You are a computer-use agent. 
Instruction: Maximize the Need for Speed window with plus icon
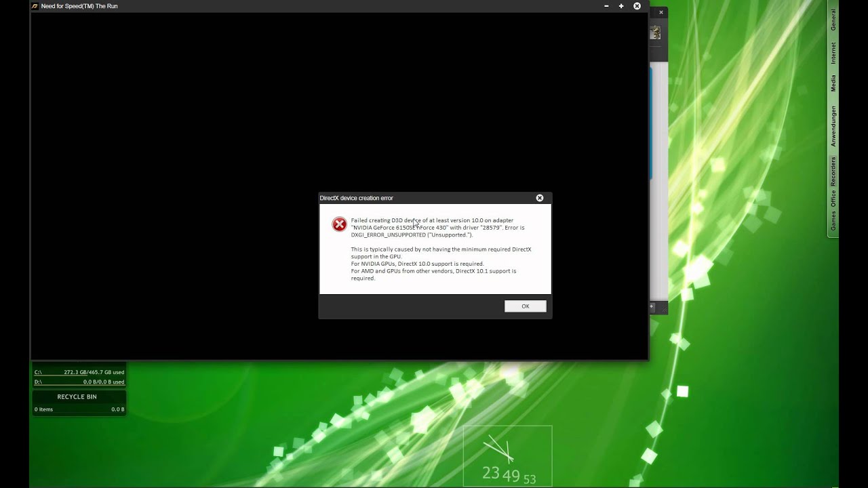click(x=621, y=6)
